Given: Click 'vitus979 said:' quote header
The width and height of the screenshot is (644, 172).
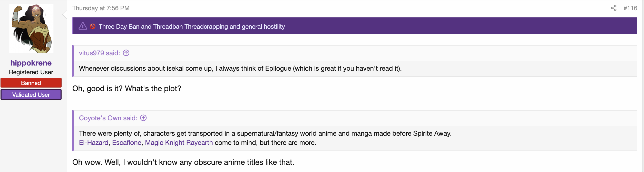Looking at the screenshot, I should coord(100,53).
